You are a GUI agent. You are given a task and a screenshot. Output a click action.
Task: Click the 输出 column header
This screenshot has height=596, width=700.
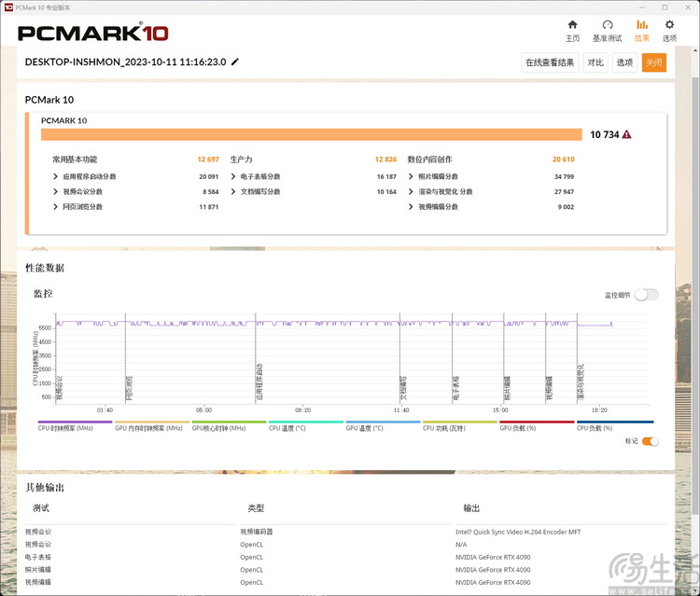tap(471, 508)
